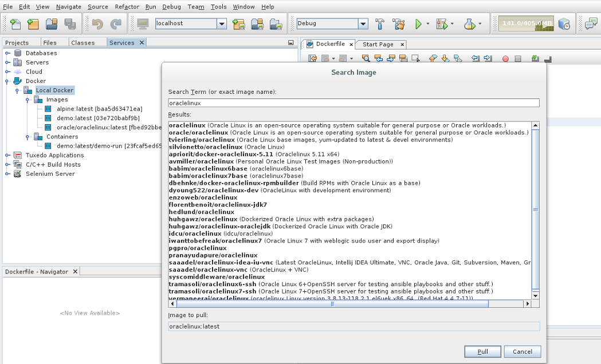The image size is (601, 364).
Task: Run the project with the green arrow
Action: click(x=418, y=24)
